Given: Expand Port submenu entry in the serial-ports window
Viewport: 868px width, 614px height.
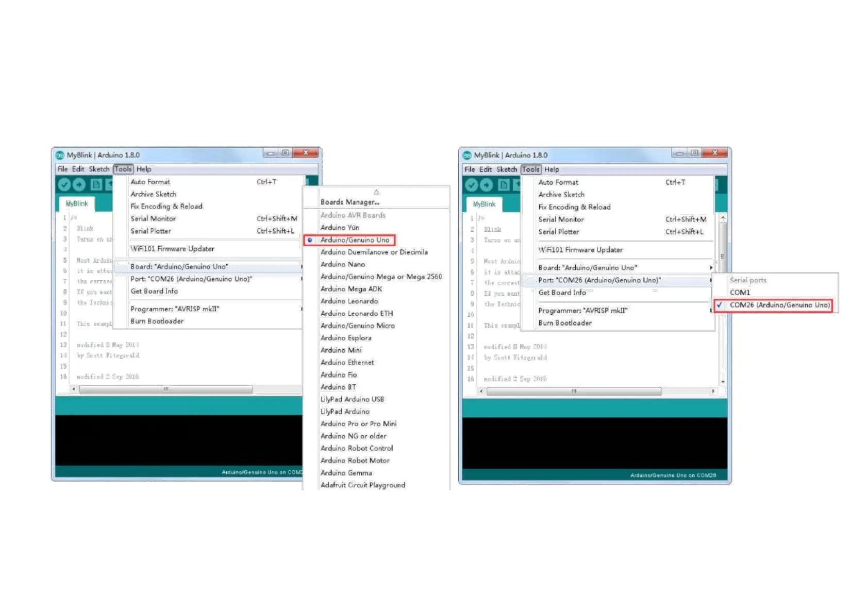Looking at the screenshot, I should click(617, 280).
